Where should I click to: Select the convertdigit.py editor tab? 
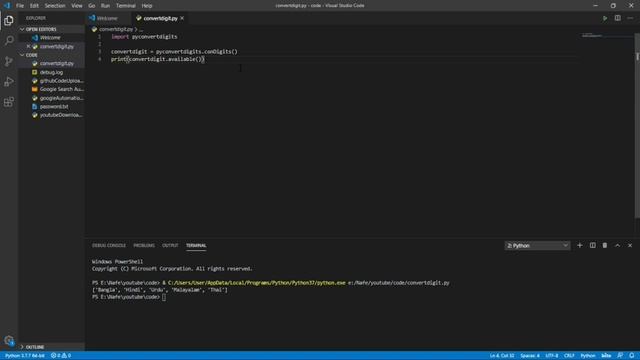pyautogui.click(x=160, y=18)
